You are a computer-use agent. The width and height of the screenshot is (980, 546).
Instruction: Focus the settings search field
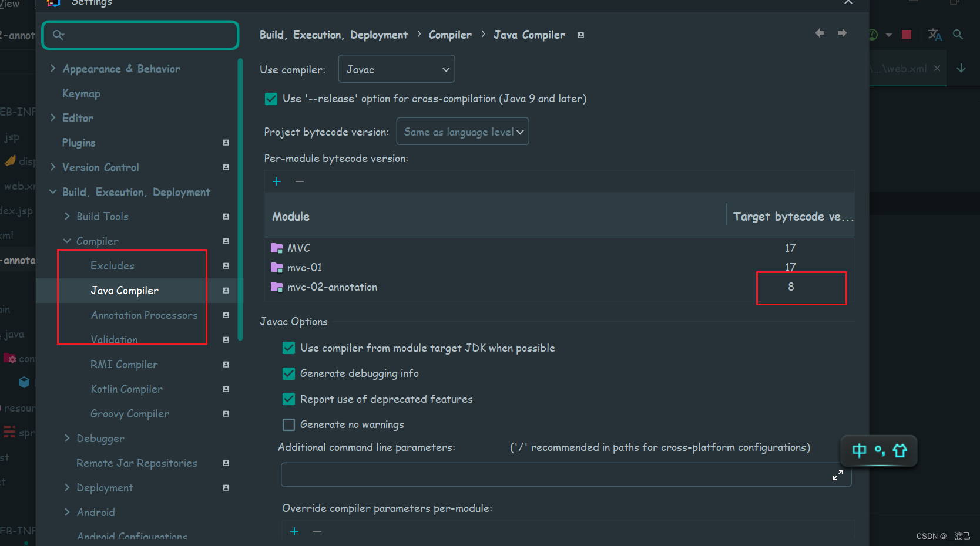click(x=140, y=35)
